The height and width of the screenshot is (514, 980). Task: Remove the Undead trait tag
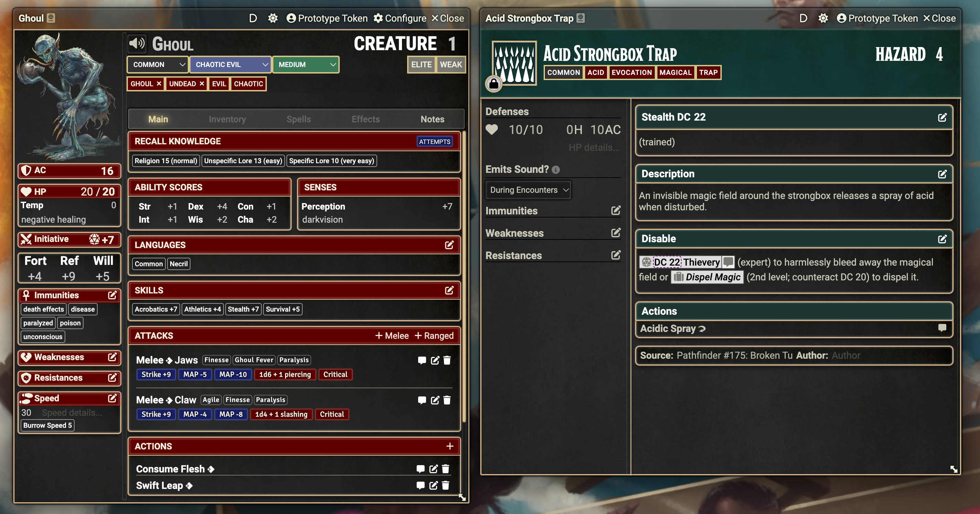coord(202,83)
